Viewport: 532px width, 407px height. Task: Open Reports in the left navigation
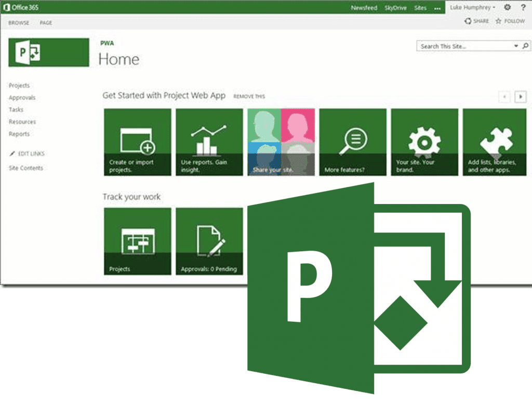coord(19,134)
